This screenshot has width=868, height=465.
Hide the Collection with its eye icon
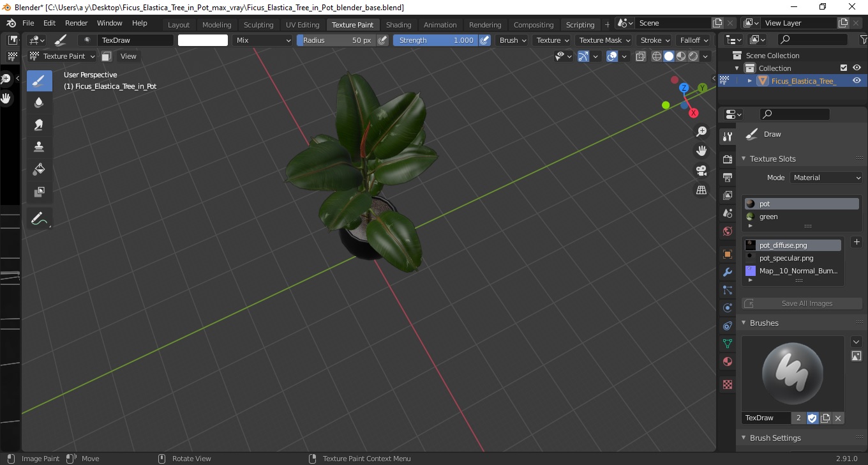coord(857,68)
